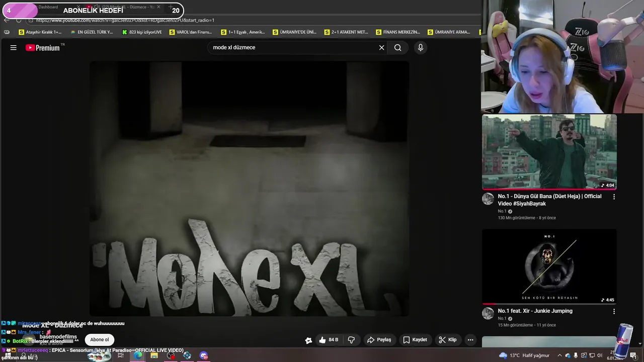Screen dimensions: 644x362
Task: Open Discord icon in the taskbar
Action: pyautogui.click(x=204, y=355)
